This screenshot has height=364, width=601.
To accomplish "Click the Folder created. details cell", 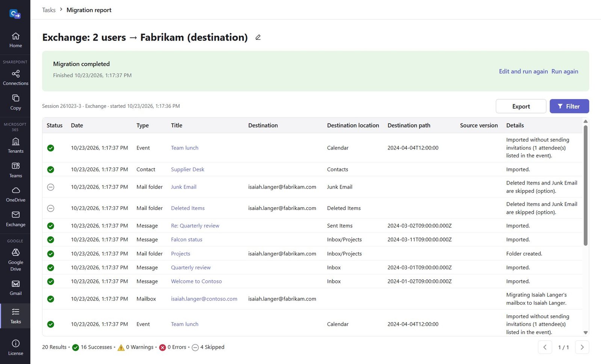I will 524,254.
